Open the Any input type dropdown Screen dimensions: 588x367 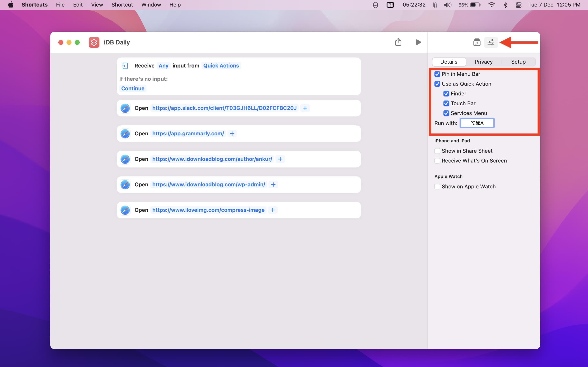click(x=163, y=65)
